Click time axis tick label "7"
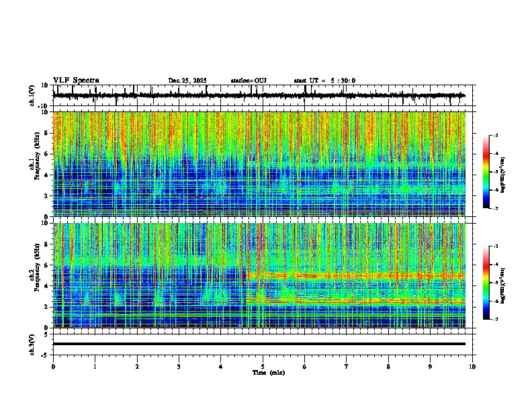The image size is (532, 411). point(347,367)
